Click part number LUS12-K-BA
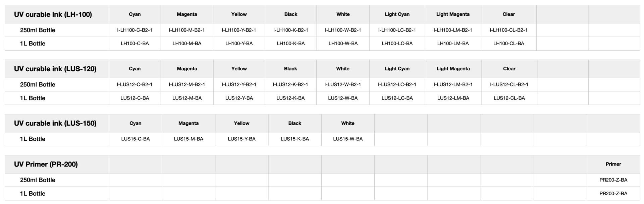Image resolution: width=644 pixels, height=204 pixels. [x=290, y=98]
